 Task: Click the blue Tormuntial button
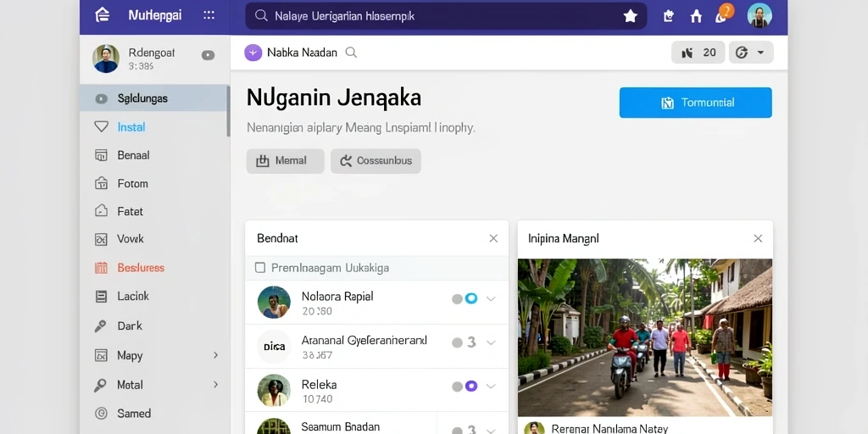[695, 103]
